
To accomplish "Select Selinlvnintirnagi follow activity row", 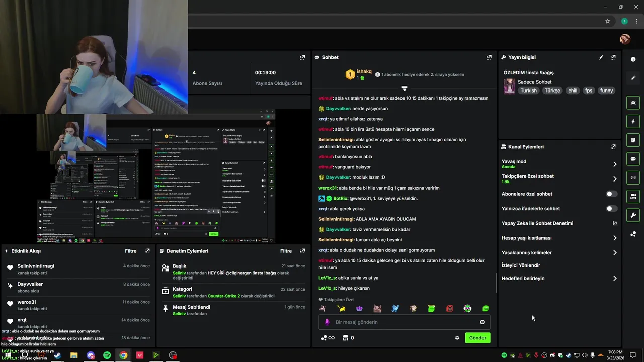I will pos(78,269).
